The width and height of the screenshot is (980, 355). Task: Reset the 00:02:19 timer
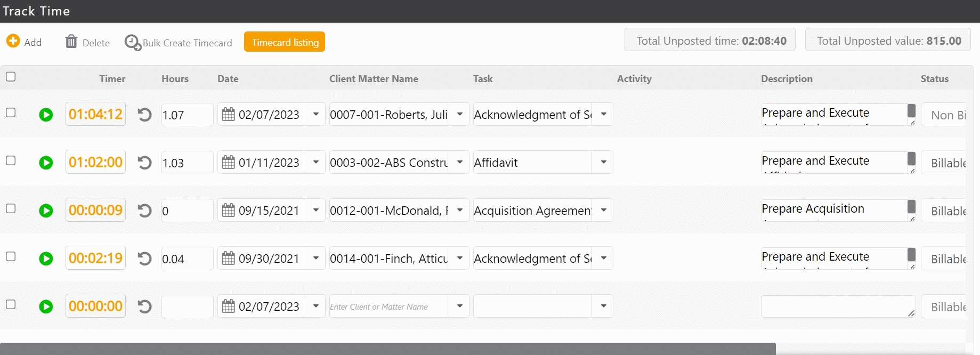[x=144, y=259]
